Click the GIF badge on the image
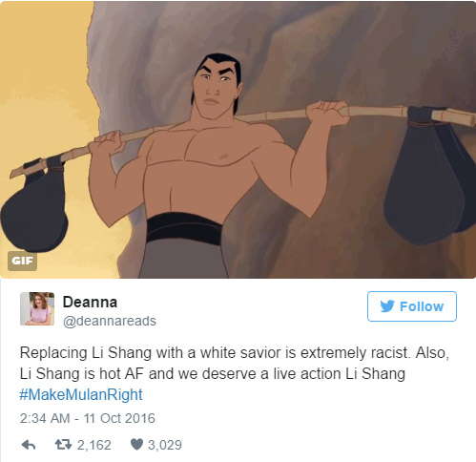The height and width of the screenshot is (462, 476). 22,261
